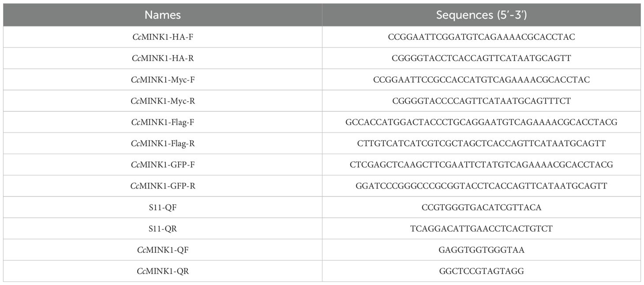Screen dimensions: 644x285
Task: Click the Names column header
Action: point(163,15)
